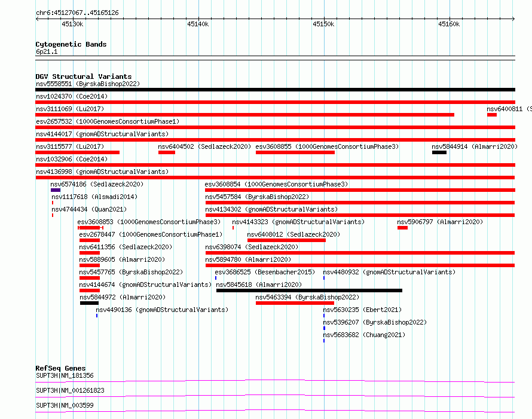Open esv2678447 (1000GenomesConsortiumPhase1) label
Viewport: 532px width, 419px height.
click(x=151, y=234)
